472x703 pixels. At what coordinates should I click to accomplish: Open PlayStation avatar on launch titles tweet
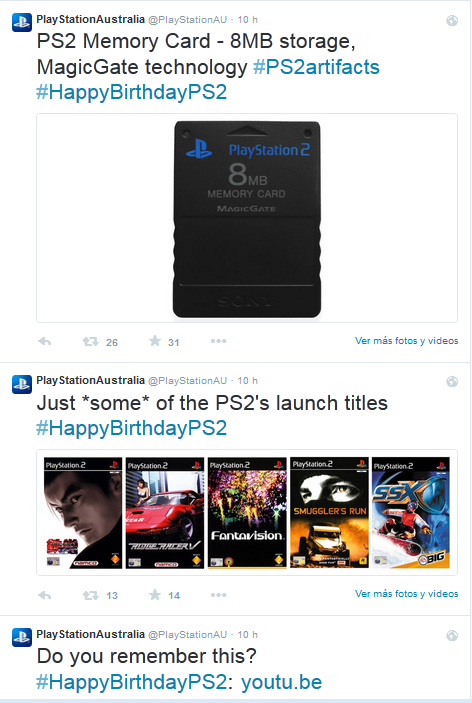(22, 384)
